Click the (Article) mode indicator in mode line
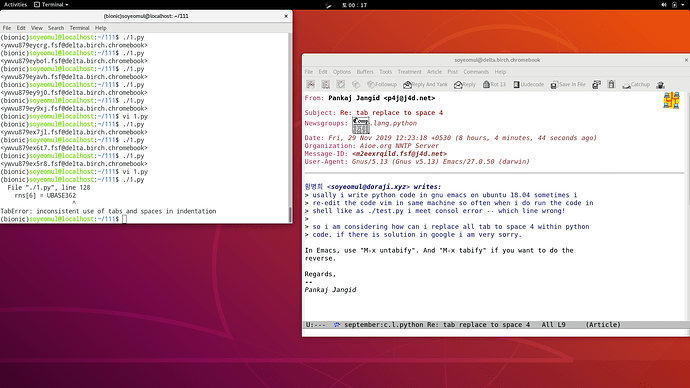Image resolution: width=690 pixels, height=388 pixels. coord(603,325)
